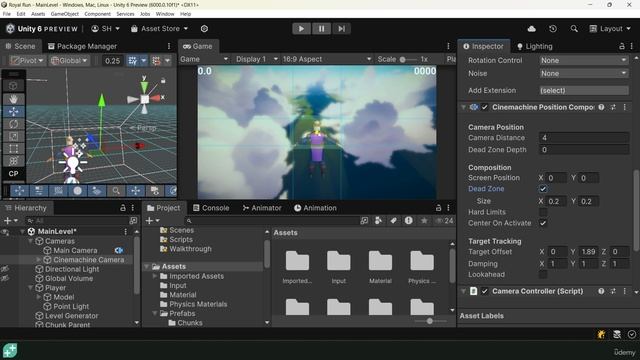This screenshot has width=640, height=360.
Task: Select the Rotate tool in Scene toolbar
Action: pyautogui.click(x=13, y=124)
